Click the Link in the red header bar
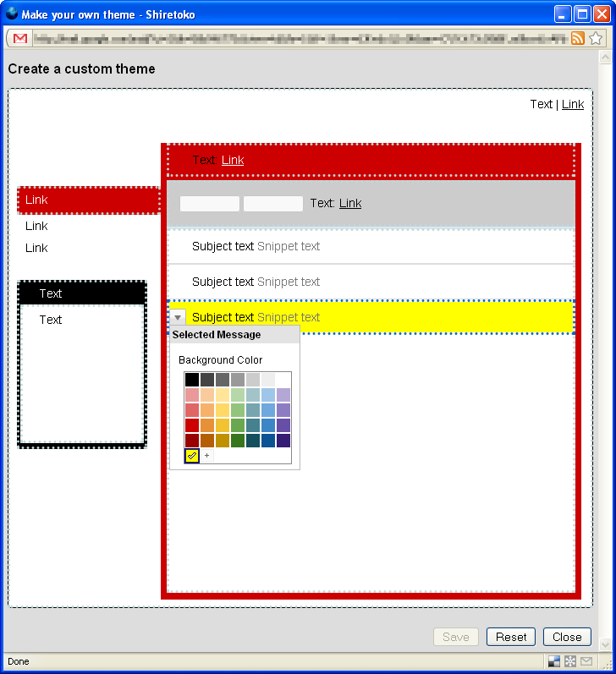Viewport: 616px width, 674px height. [x=233, y=160]
